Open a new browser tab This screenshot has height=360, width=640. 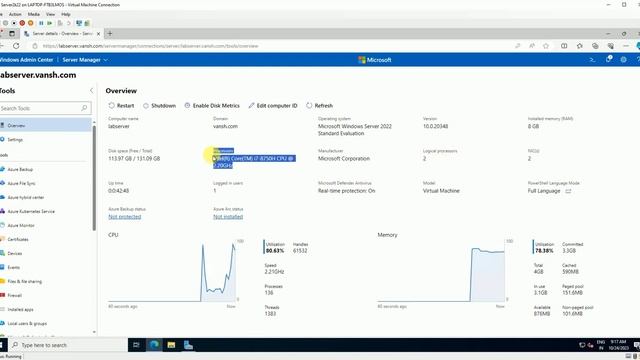point(110,33)
